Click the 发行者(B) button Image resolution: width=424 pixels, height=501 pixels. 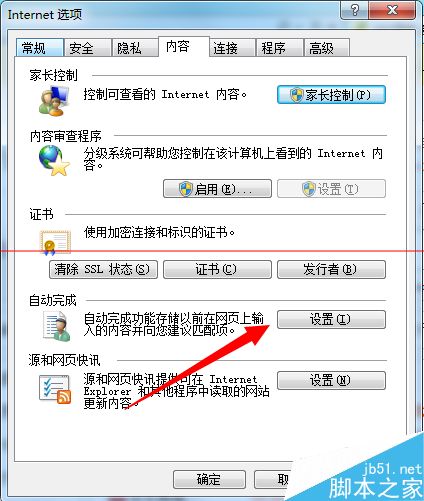pyautogui.click(x=331, y=269)
